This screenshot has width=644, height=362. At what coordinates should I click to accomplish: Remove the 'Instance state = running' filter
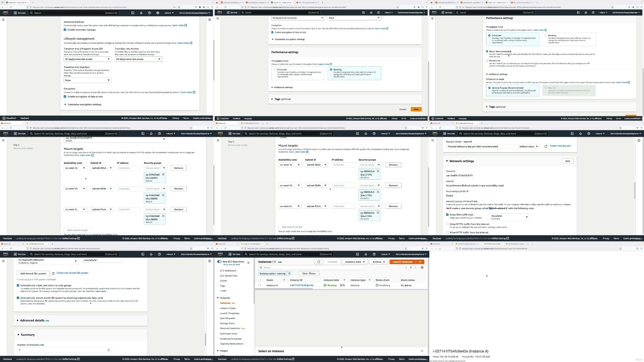[x=289, y=274]
